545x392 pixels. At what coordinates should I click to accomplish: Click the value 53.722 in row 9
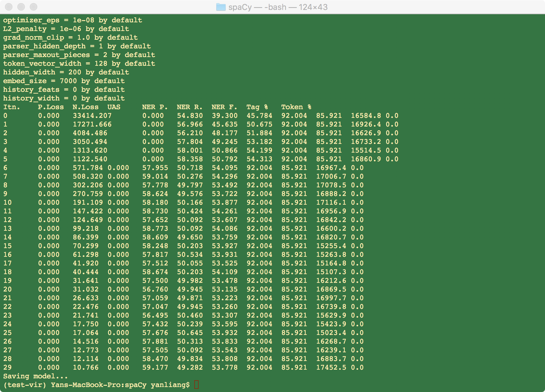click(225, 194)
